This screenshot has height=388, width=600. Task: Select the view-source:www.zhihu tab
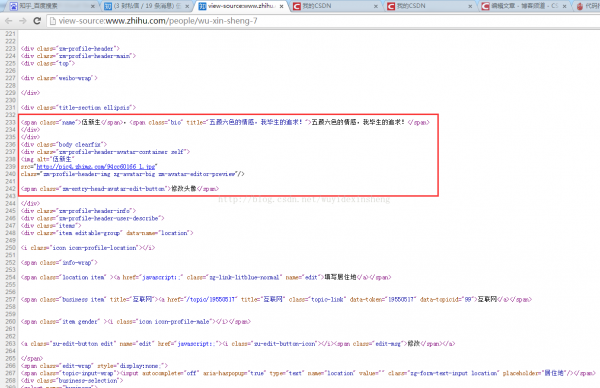(242, 6)
